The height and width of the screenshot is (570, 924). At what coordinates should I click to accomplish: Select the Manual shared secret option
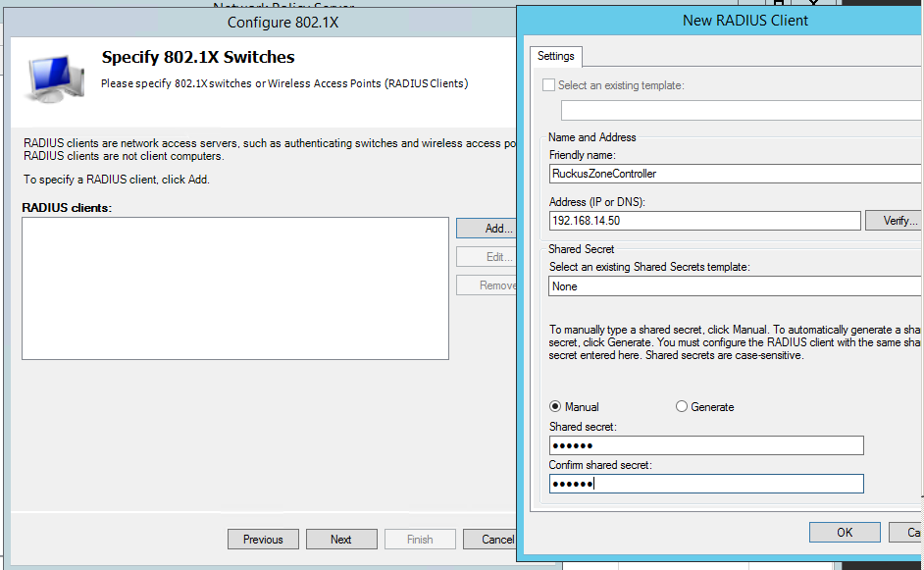click(x=555, y=406)
